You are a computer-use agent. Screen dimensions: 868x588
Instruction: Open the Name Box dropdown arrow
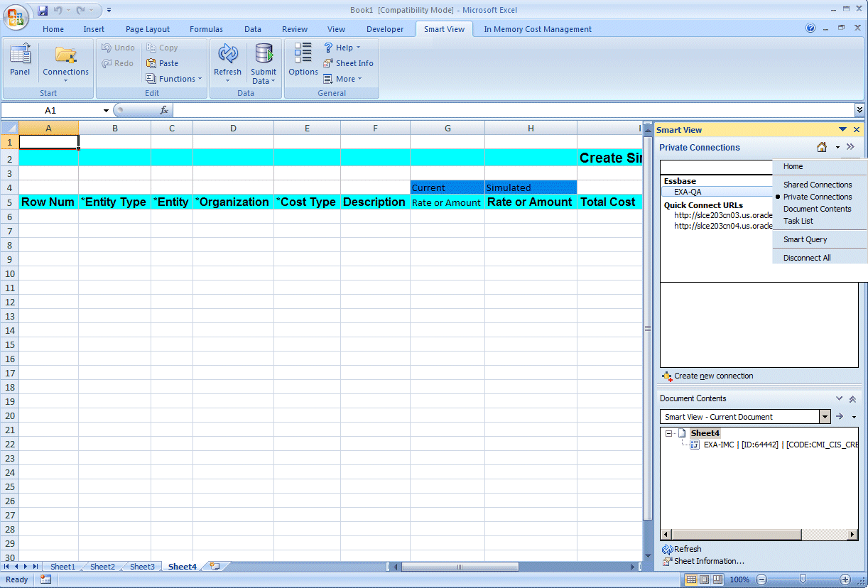click(106, 111)
